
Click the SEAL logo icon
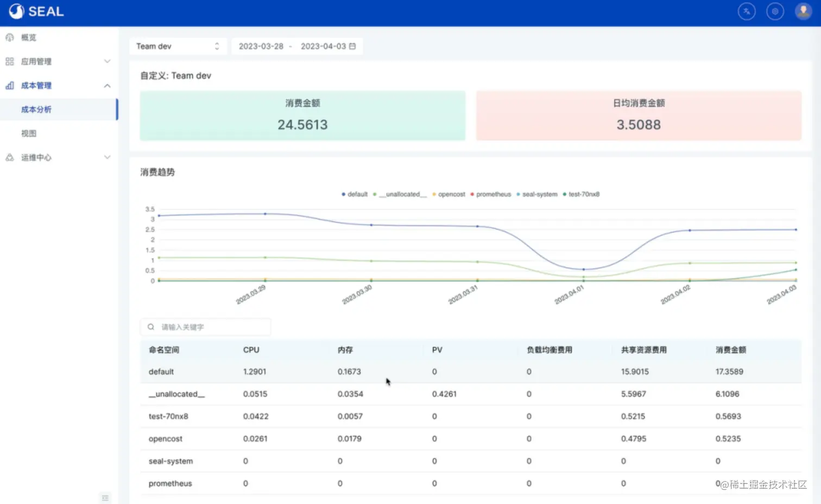[16, 11]
